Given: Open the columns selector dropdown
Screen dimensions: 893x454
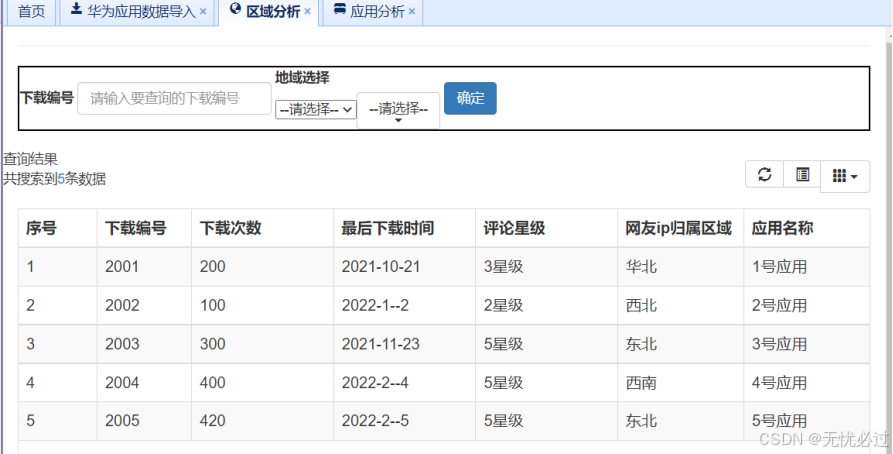Looking at the screenshot, I should pos(845,177).
